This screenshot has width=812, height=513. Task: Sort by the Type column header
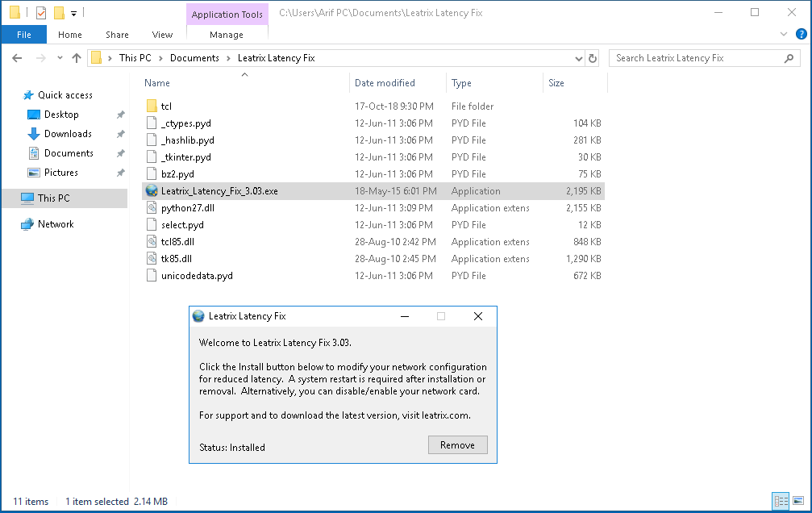tap(461, 83)
